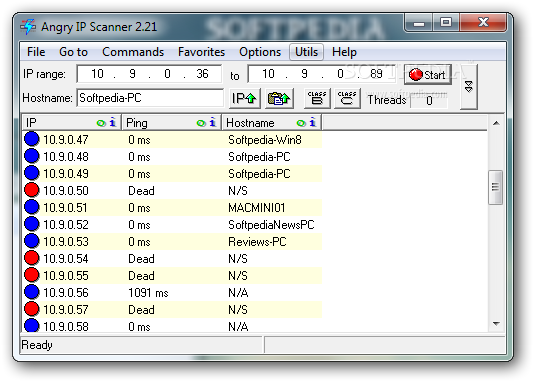Select the IP address 10.9.0.47
The width and height of the screenshot is (534, 382).
click(x=66, y=140)
